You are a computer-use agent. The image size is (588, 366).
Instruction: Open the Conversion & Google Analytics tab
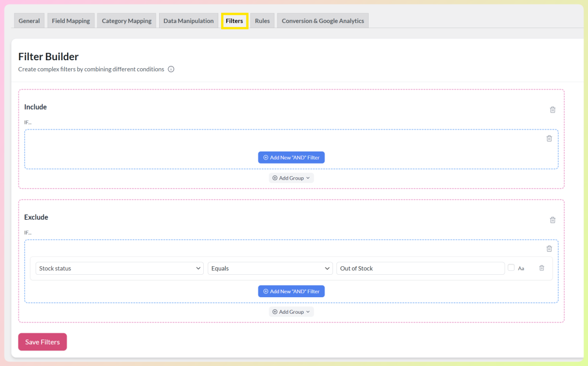322,20
